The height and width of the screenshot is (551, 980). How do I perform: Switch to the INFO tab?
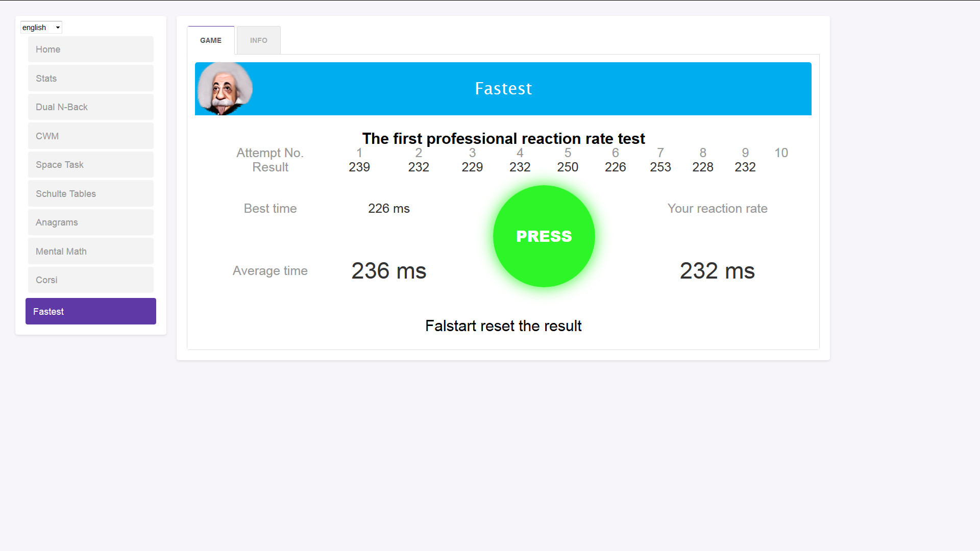click(x=258, y=40)
